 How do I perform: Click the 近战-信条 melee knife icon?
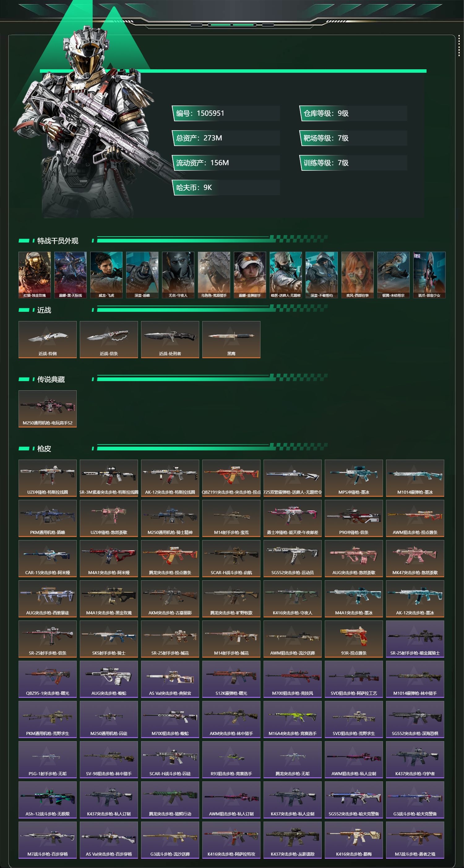click(109, 339)
